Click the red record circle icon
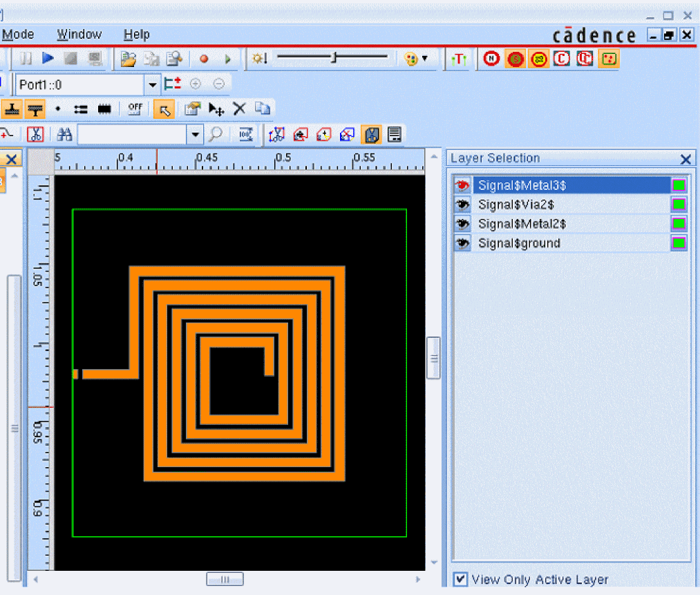Image resolution: width=700 pixels, height=595 pixels. [204, 59]
